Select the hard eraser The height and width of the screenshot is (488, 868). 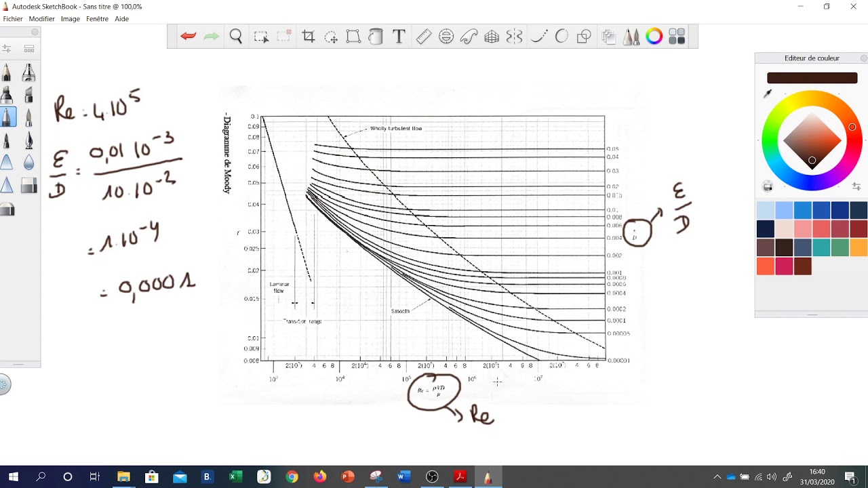pos(28,185)
